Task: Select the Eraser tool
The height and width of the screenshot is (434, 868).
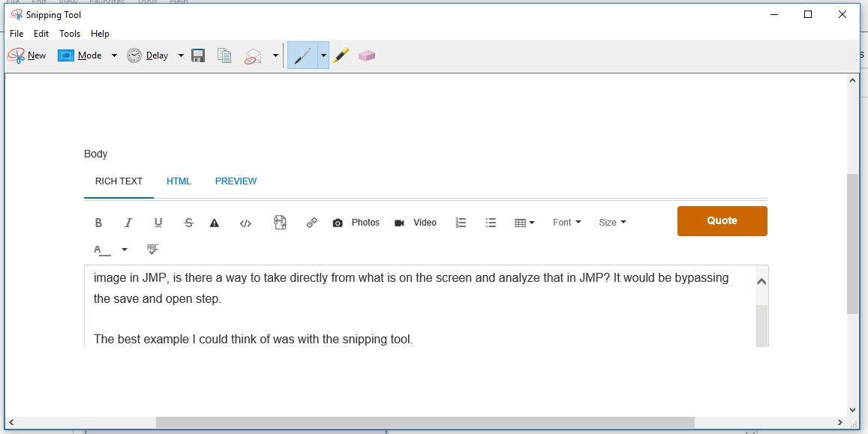Action: [x=367, y=55]
